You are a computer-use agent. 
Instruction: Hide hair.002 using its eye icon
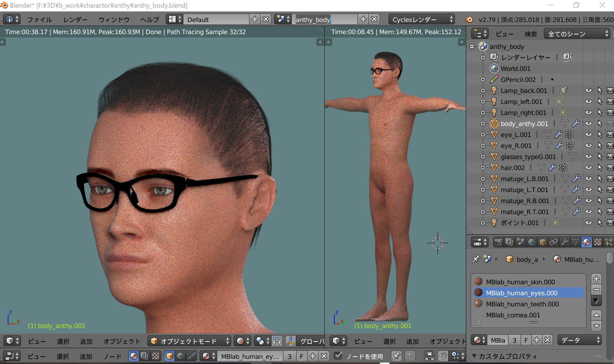588,167
